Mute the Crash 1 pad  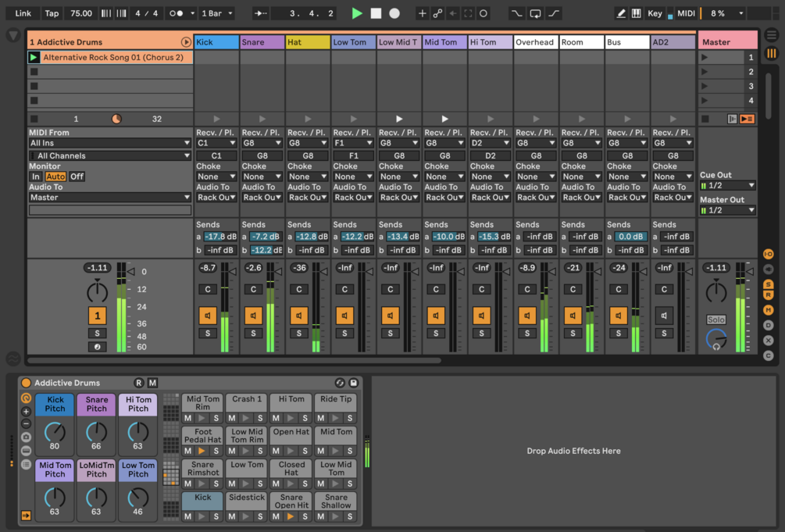(x=232, y=418)
